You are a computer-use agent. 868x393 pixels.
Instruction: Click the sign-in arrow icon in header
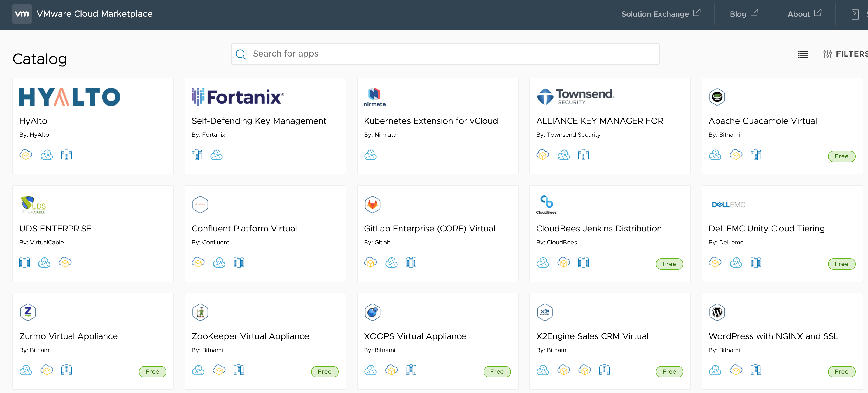[x=853, y=15]
